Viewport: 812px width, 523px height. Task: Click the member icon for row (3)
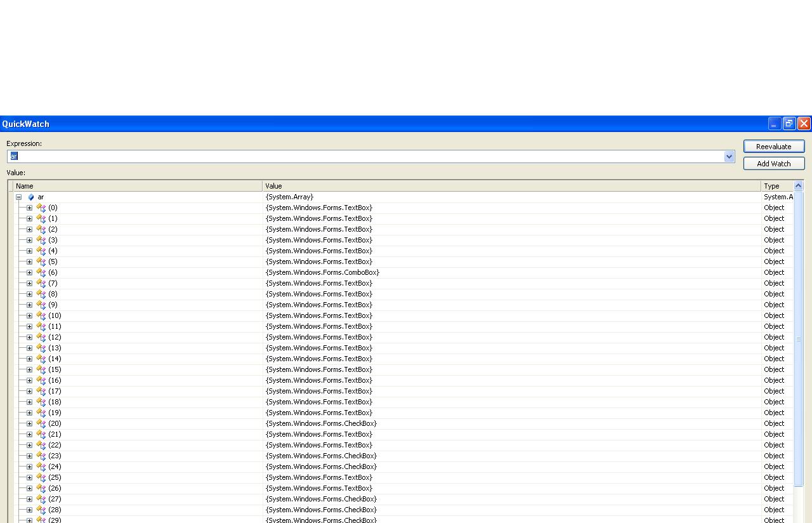(x=41, y=241)
